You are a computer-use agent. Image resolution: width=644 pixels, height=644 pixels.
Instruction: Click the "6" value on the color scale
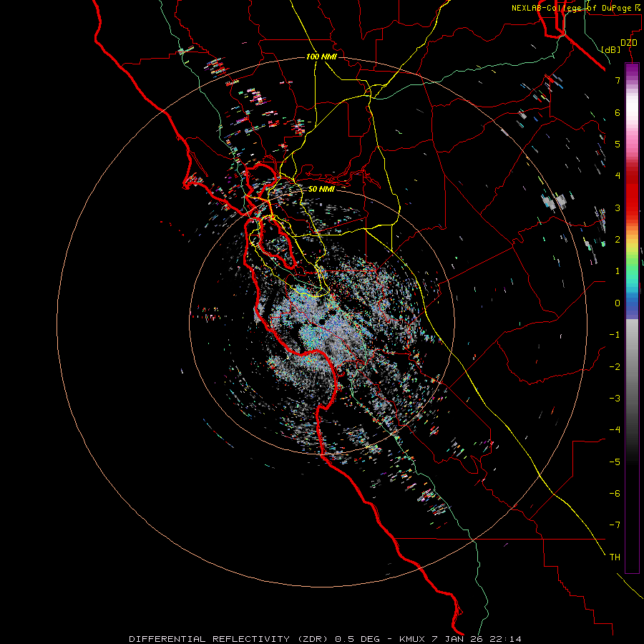(x=618, y=112)
